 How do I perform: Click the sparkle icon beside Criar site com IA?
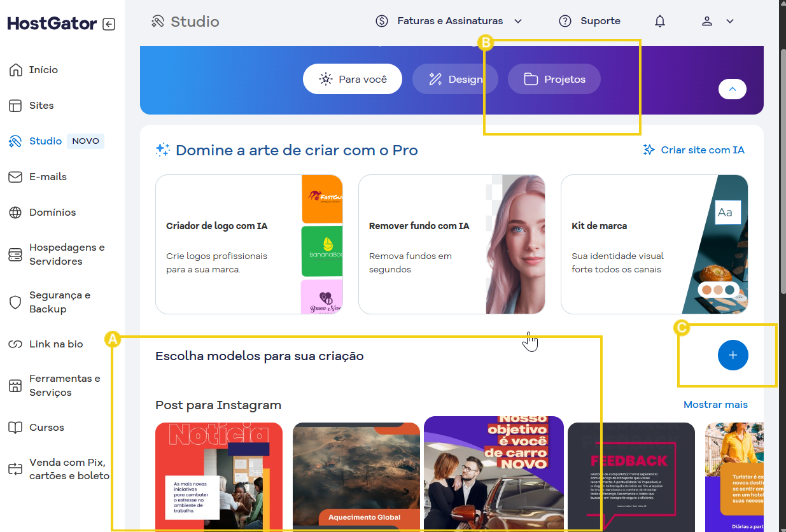(649, 150)
